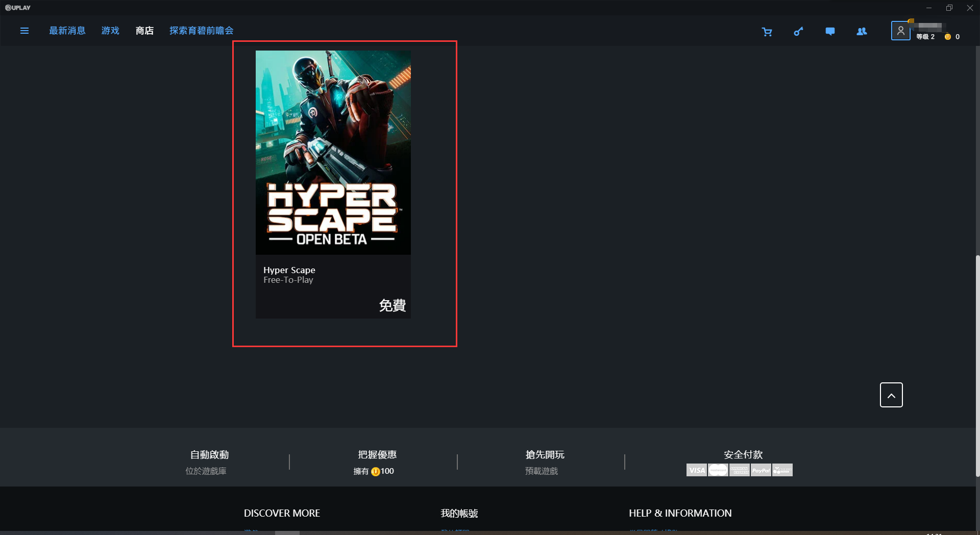Open the friends list icon
The height and width of the screenshot is (535, 980).
(x=862, y=32)
